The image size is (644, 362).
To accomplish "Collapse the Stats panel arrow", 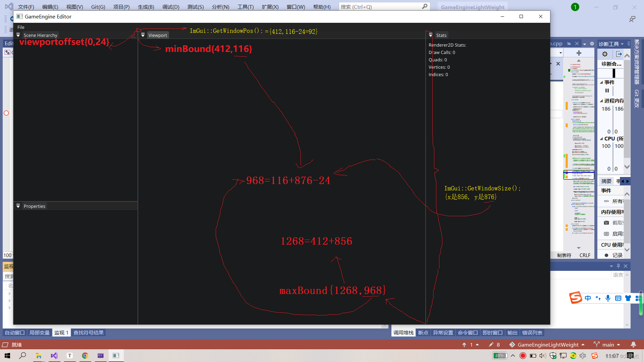I will click(x=431, y=35).
